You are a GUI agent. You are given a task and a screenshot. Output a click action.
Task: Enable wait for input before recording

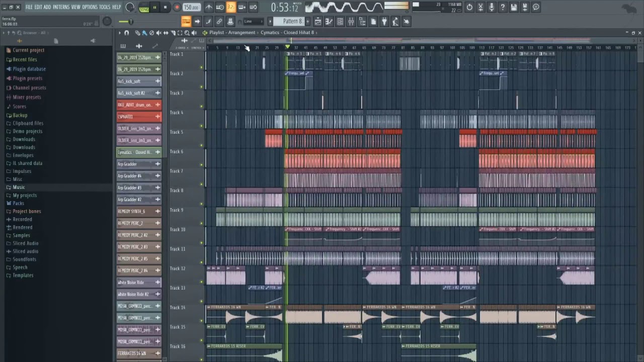[x=220, y=7]
